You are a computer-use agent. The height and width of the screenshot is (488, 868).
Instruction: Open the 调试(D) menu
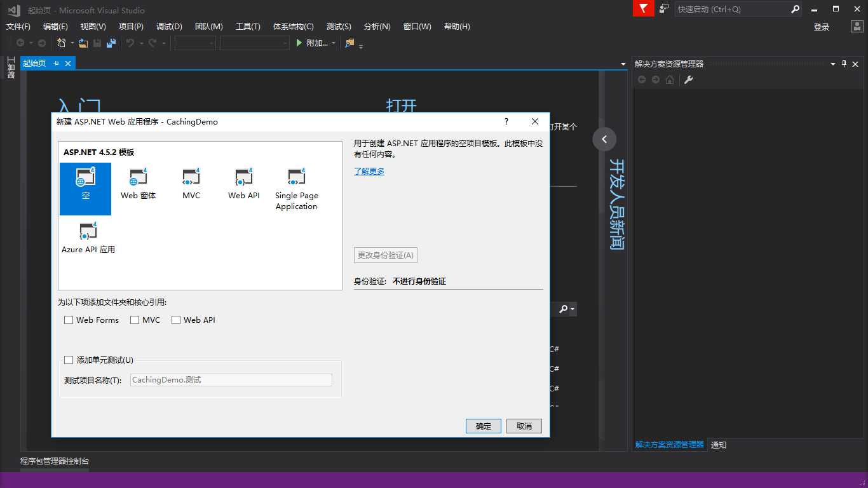tap(169, 27)
